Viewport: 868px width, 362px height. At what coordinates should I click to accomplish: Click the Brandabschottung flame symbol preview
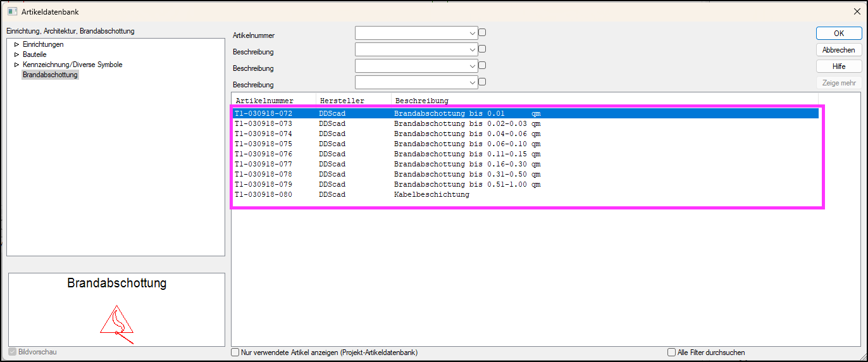click(117, 324)
